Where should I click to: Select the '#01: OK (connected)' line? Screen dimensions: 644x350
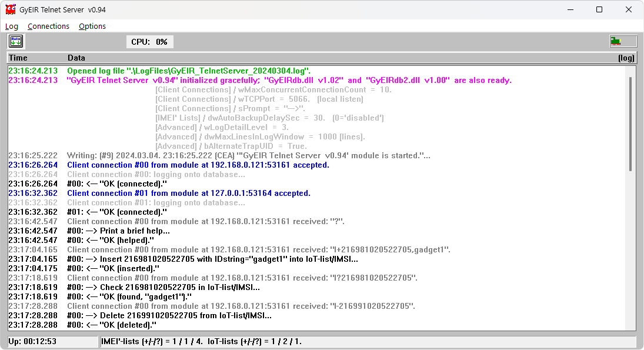tap(117, 212)
